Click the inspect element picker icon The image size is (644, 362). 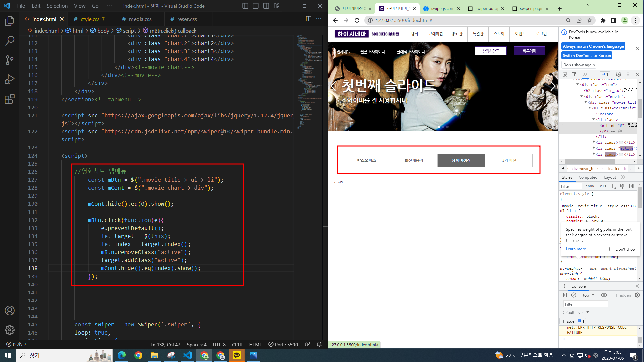pyautogui.click(x=564, y=74)
